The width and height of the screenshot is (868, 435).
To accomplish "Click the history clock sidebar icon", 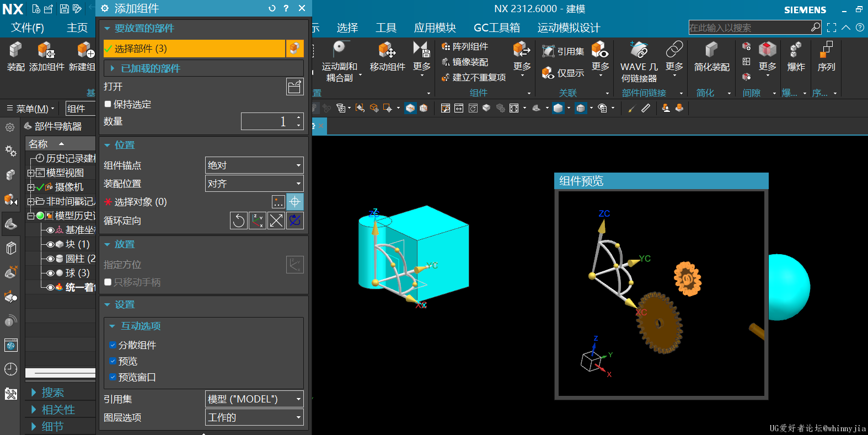I will click(10, 369).
